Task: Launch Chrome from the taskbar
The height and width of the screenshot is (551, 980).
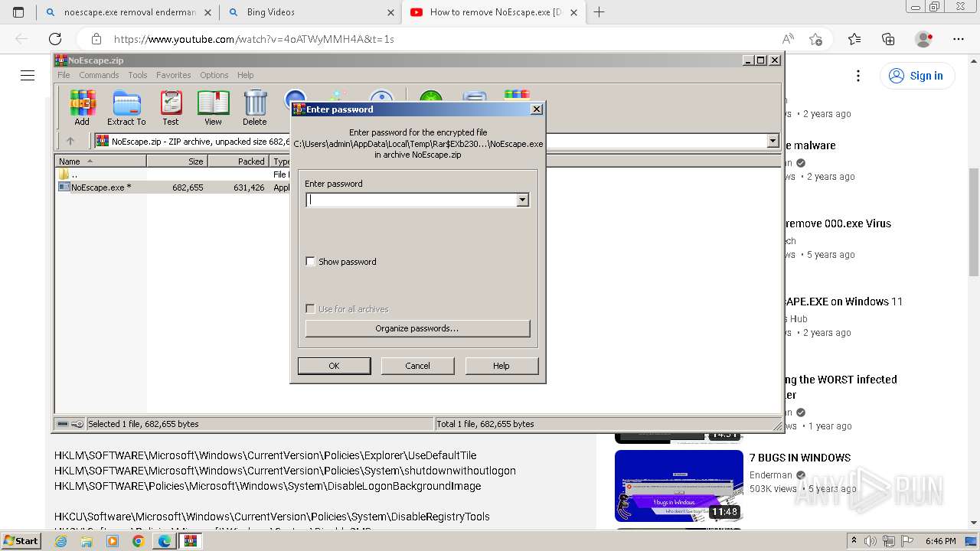Action: point(138,541)
